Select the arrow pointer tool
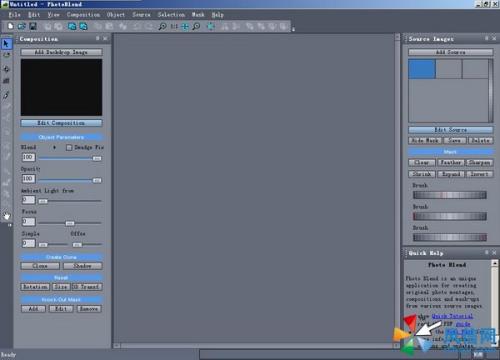 [x=6, y=44]
